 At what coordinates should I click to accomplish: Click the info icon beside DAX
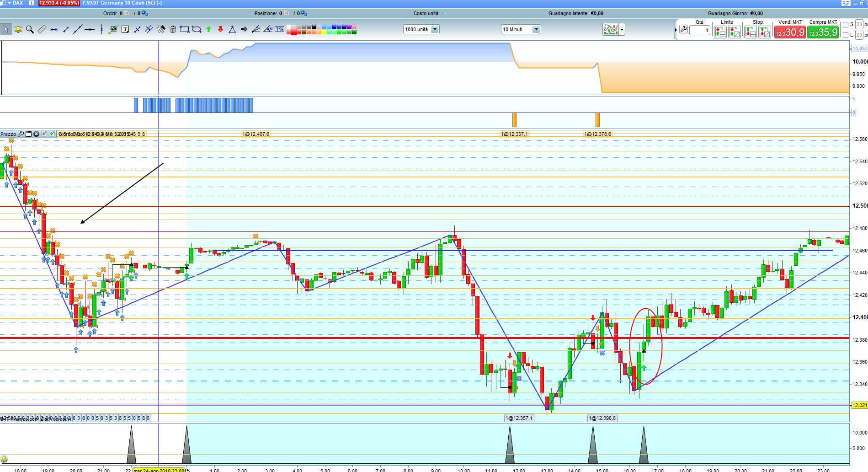coord(31,3)
